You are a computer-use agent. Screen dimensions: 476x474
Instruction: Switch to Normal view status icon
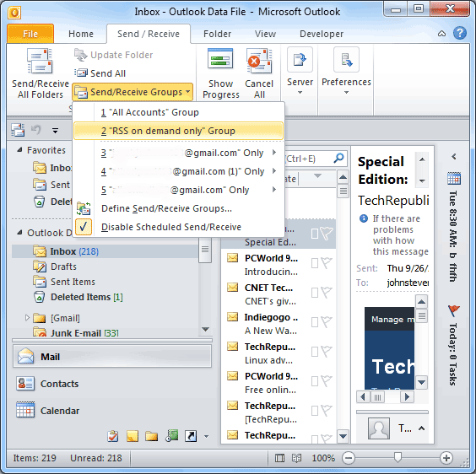tap(279, 458)
